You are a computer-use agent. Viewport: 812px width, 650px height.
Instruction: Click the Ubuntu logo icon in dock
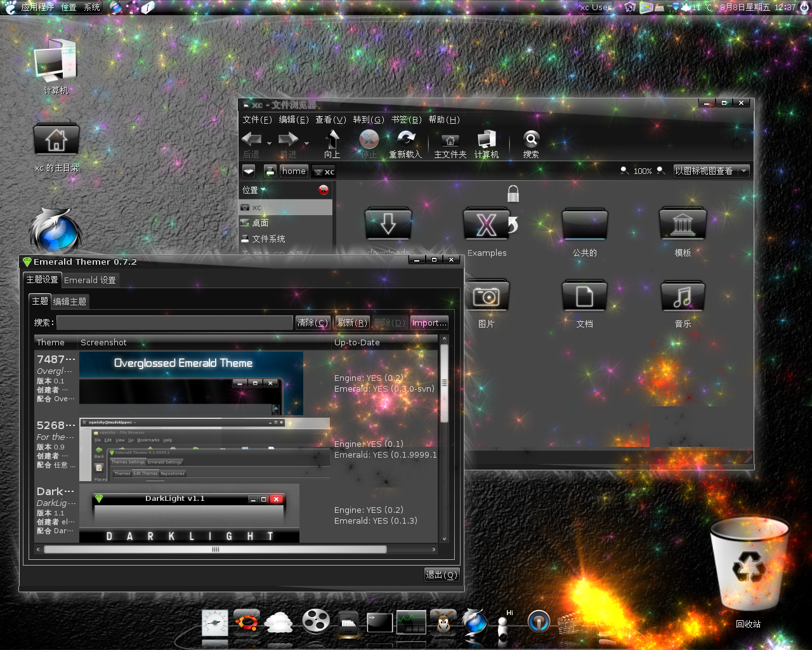click(247, 621)
